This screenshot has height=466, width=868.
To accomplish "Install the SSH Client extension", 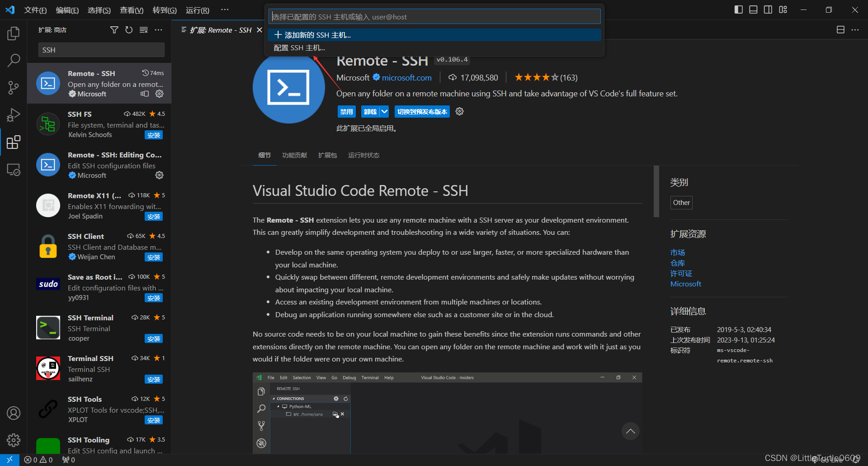I will [154, 257].
